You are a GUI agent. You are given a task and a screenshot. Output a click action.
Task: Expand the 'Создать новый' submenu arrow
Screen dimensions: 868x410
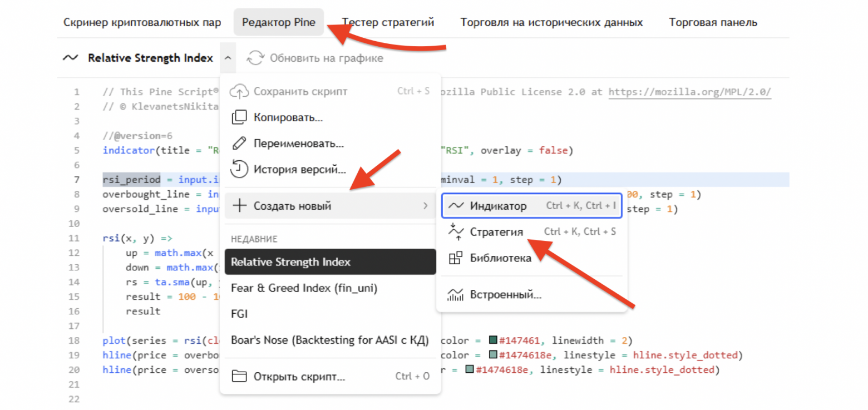[426, 206]
